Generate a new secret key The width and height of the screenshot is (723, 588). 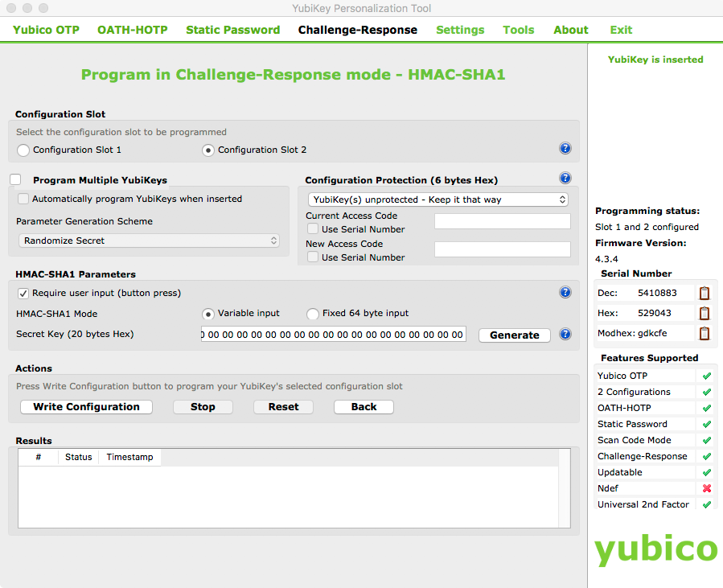click(x=515, y=335)
